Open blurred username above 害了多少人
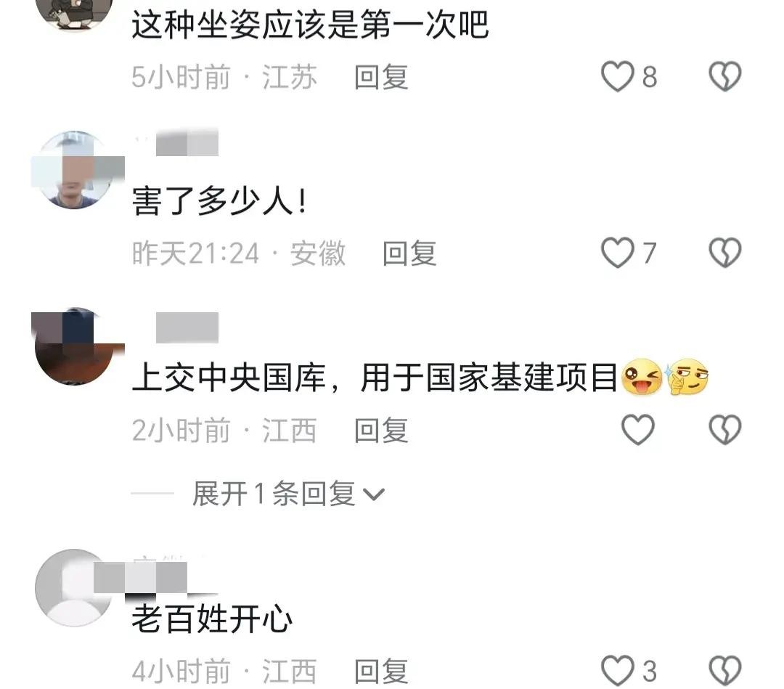 point(177,142)
